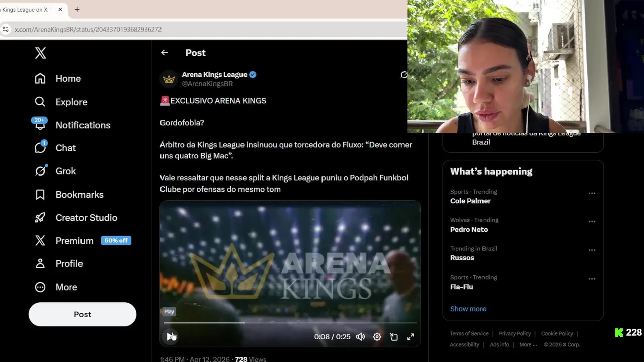
Task: Go to Home in the sidebar
Action: 58,78
